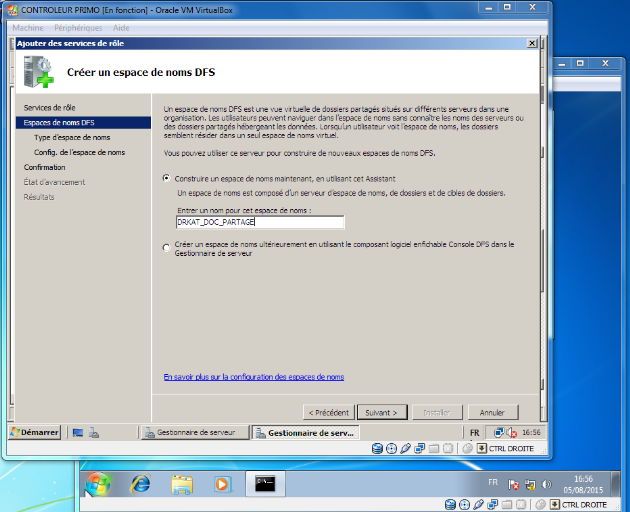630x512 pixels.
Task: Click the shared folders icon in background VirtualBox status bar
Action: [507, 505]
